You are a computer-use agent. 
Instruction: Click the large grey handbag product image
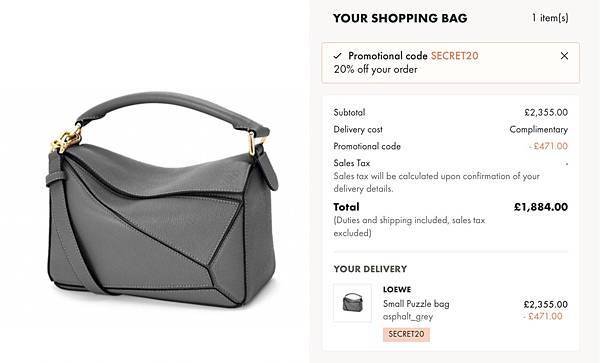point(162,199)
